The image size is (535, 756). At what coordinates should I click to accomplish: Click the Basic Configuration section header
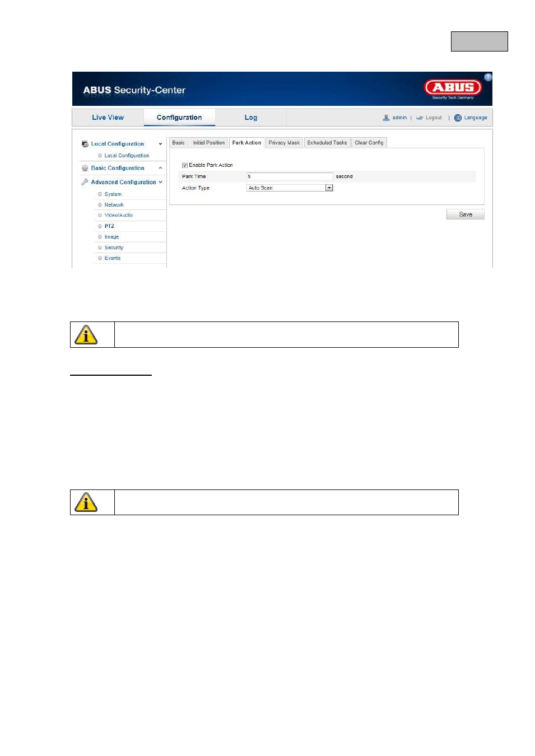coord(118,168)
